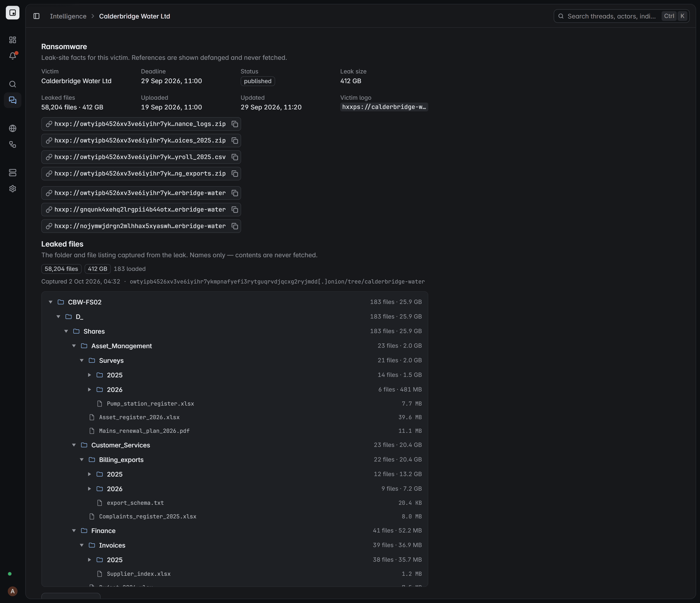This screenshot has width=700, height=603.
Task: Open settings gear icon in sidebar
Action: point(12,189)
